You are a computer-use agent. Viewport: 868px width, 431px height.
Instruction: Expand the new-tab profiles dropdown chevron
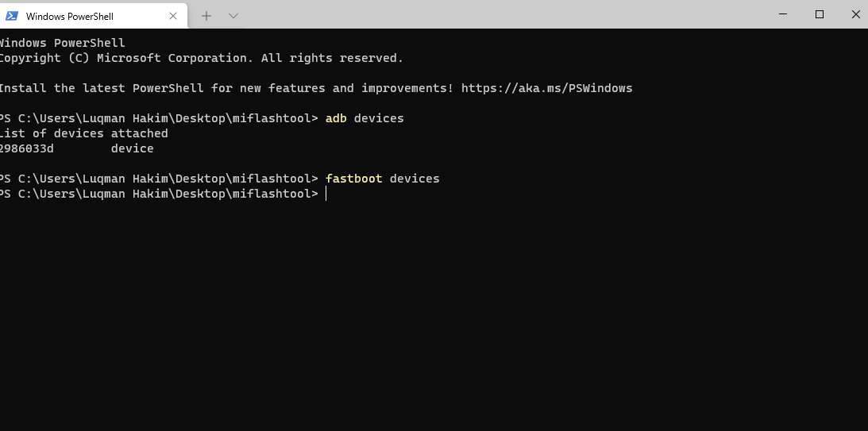tap(233, 16)
